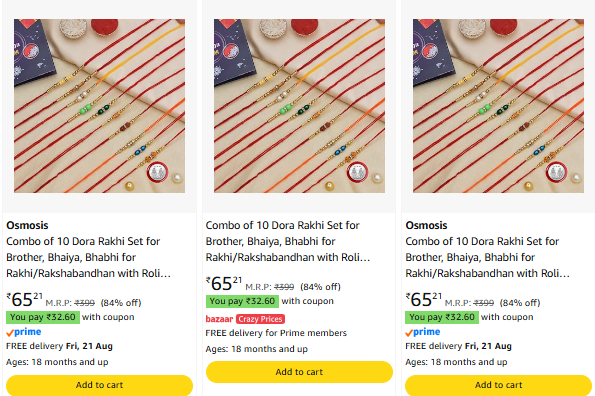The image size is (595, 396).
Task: Click the Osmosis brand name on third card
Action: (427, 225)
